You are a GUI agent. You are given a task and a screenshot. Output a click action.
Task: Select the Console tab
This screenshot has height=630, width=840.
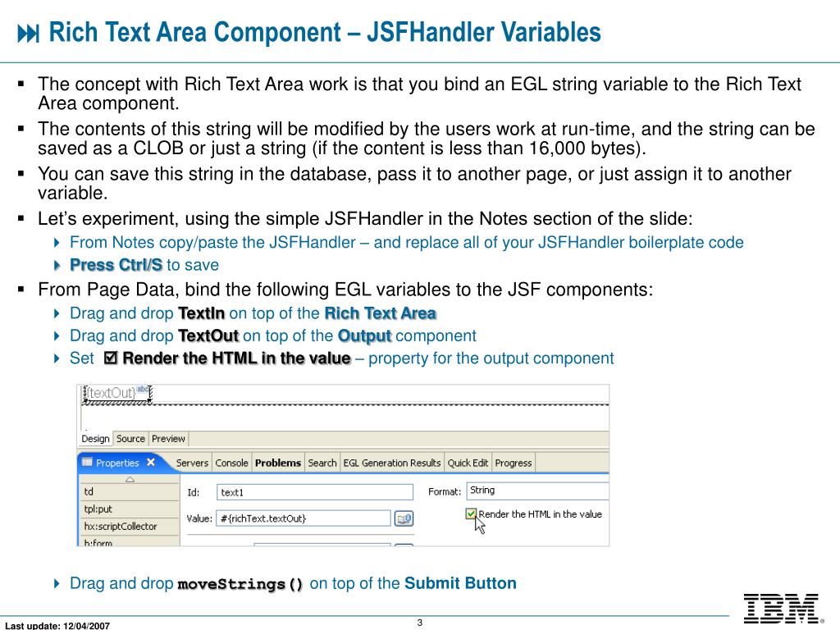(231, 463)
